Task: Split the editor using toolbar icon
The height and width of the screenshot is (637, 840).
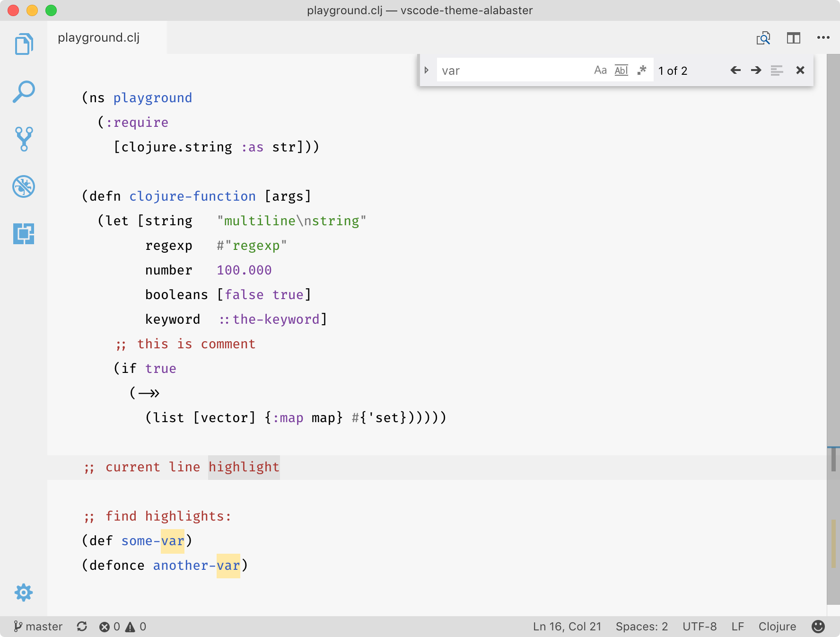Action: coord(794,38)
